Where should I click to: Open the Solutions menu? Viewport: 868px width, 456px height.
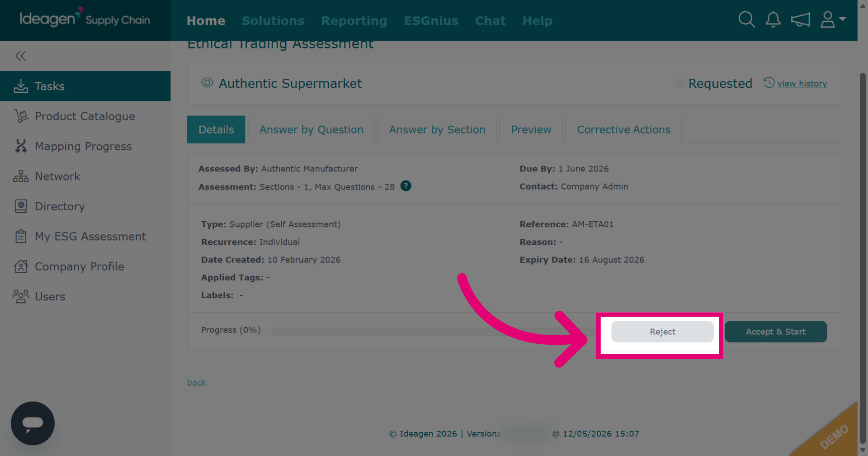[273, 21]
